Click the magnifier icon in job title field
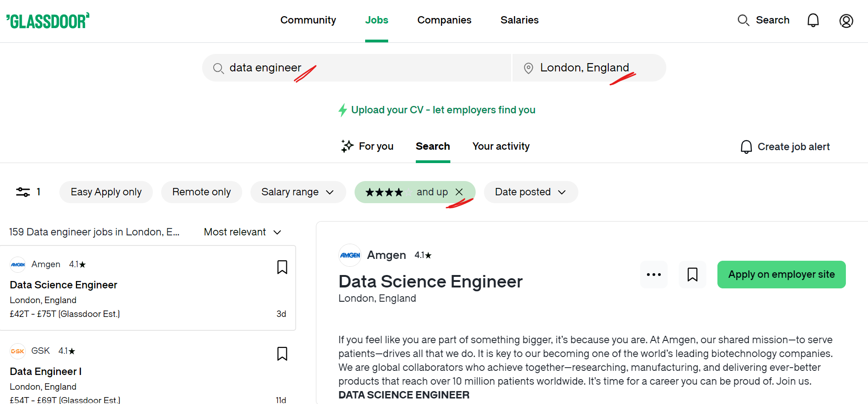868x404 pixels. [218, 68]
